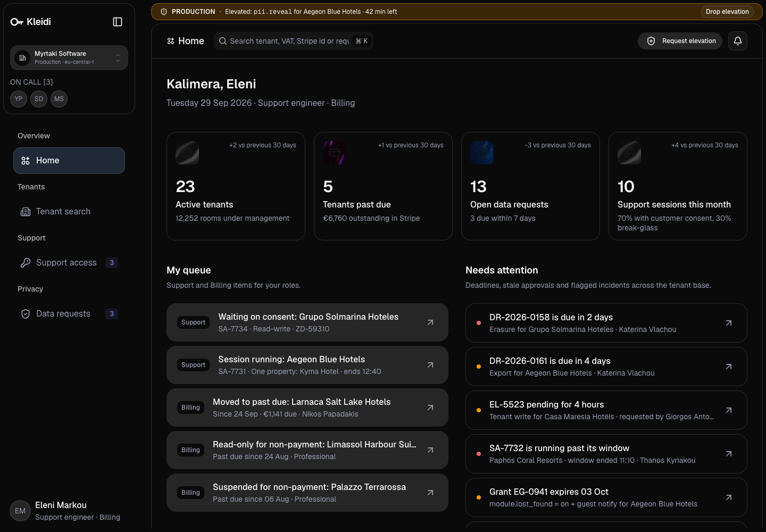Screen dimensions: 766x532
Task: Select Home in the sidebar
Action: 69,161
